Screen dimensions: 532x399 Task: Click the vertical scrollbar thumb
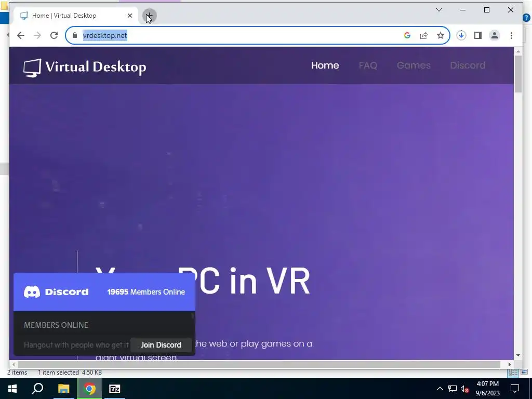(518, 74)
